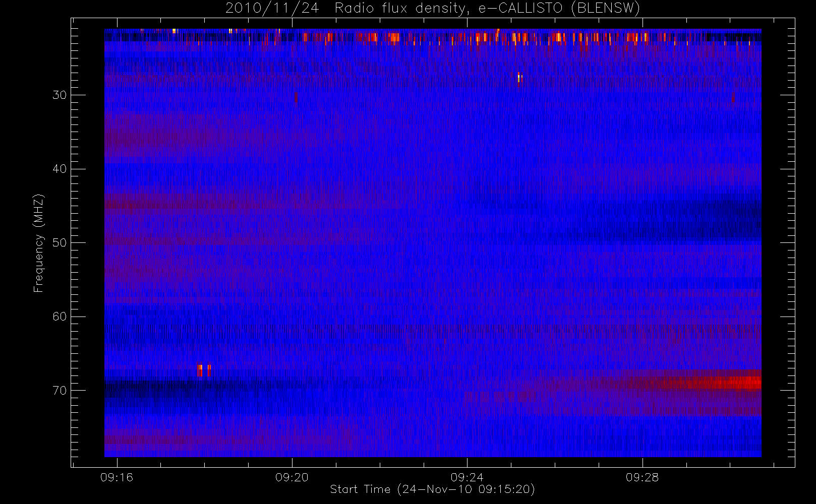Click the 09:20 time tick label
Image resolution: width=816 pixels, height=504 pixels.
292,477
